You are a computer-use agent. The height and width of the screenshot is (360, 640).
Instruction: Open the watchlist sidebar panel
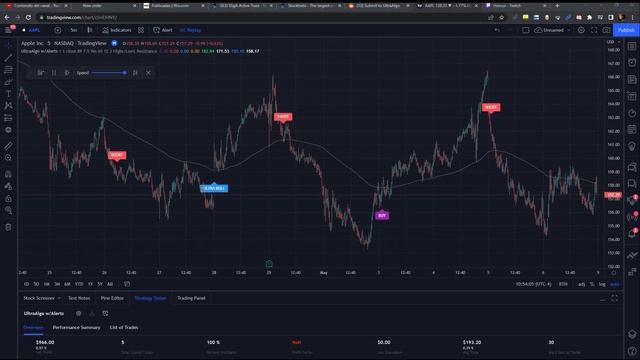pyautogui.click(x=632, y=46)
